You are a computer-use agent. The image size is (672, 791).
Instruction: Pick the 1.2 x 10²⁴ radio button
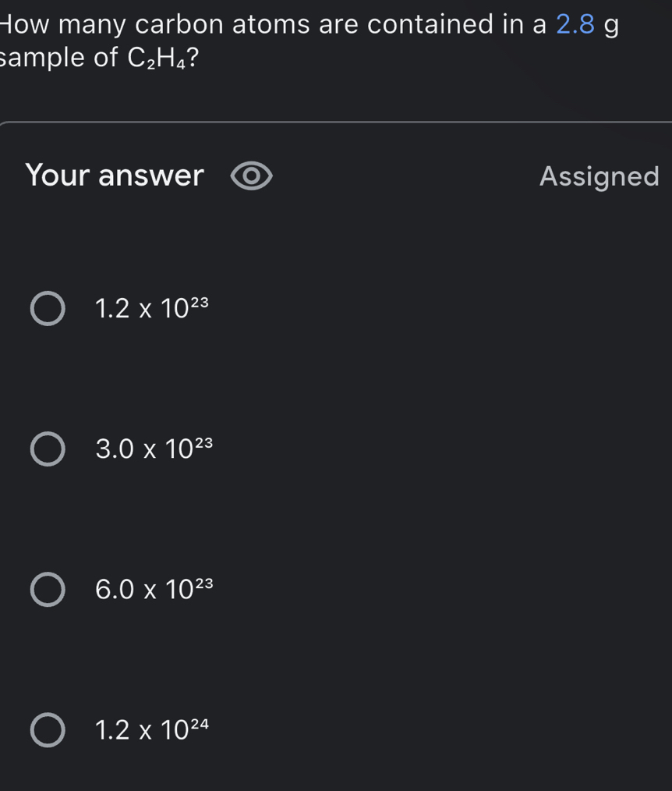[48, 730]
